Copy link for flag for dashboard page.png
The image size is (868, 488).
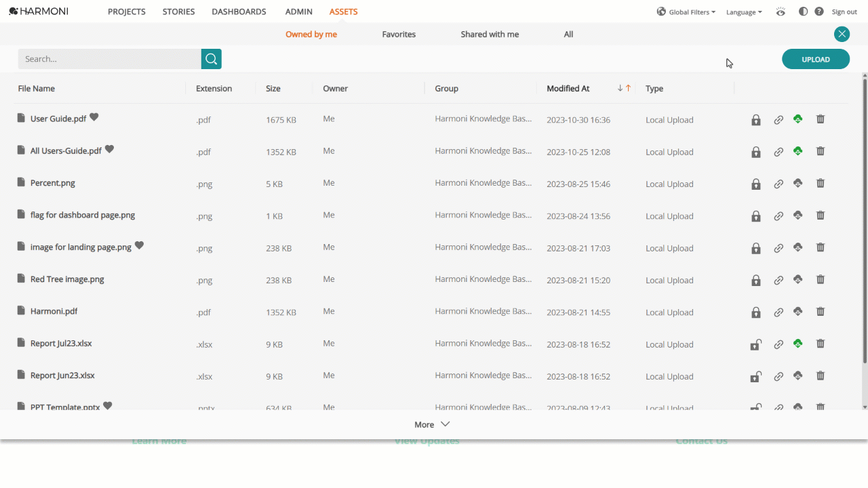(778, 216)
